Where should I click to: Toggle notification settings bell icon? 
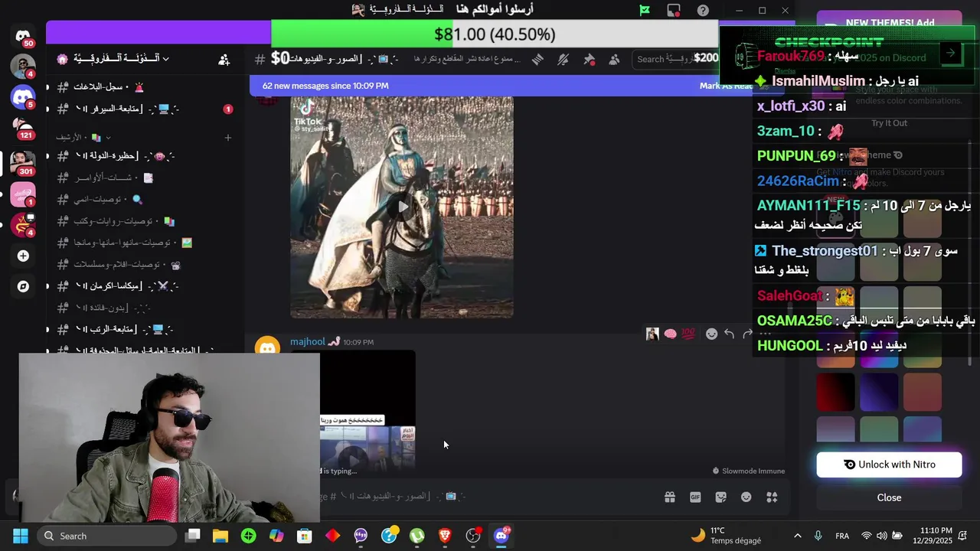563,59
